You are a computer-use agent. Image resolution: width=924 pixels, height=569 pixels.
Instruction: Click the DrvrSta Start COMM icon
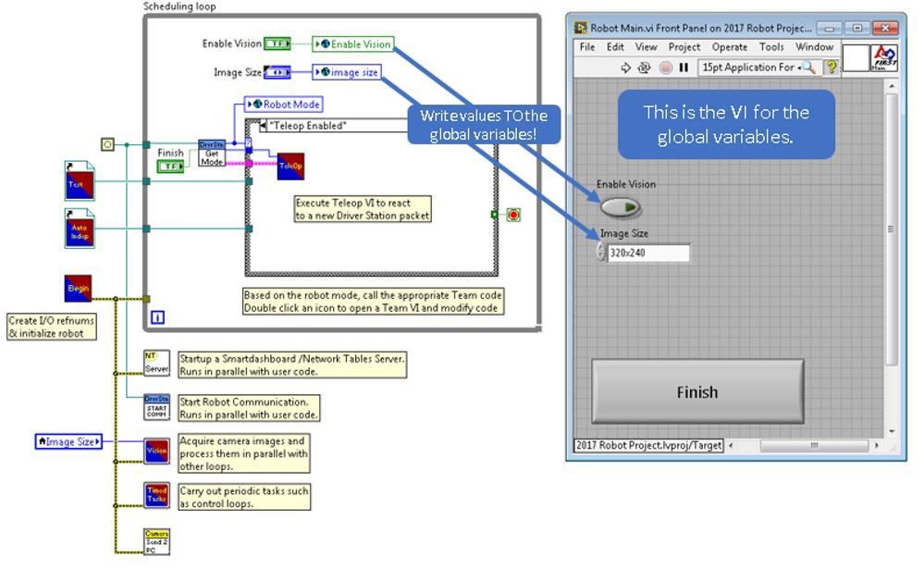click(156, 407)
